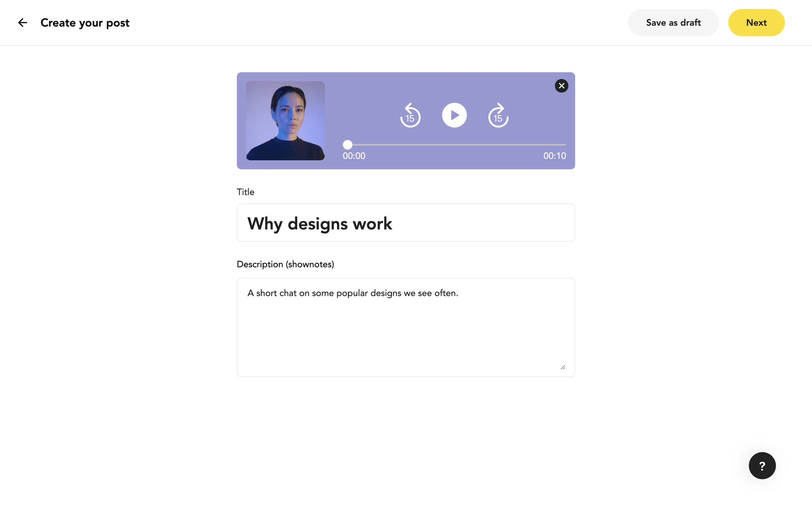The height and width of the screenshot is (508, 812).
Task: Play the audio clip
Action: coord(454,115)
